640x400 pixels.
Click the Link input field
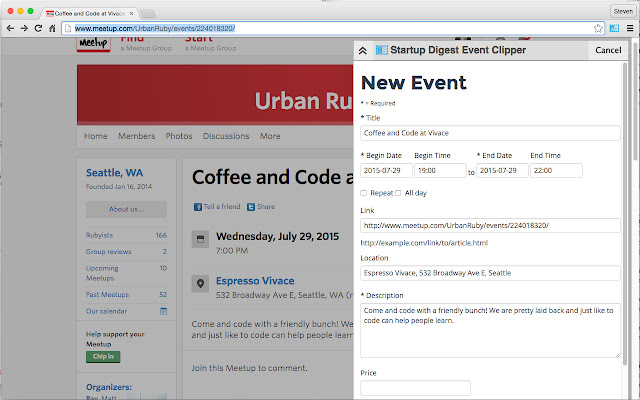[x=490, y=225]
